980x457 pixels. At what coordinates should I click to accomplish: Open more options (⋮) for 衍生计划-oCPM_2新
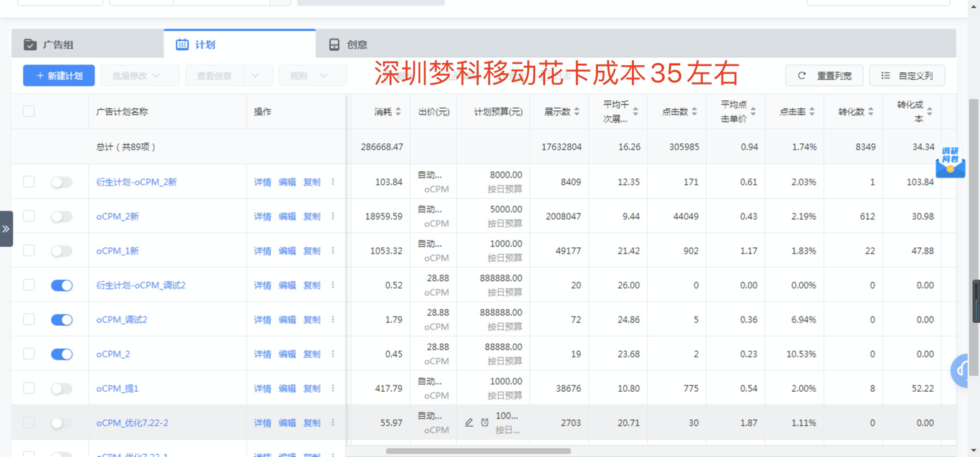pos(332,182)
